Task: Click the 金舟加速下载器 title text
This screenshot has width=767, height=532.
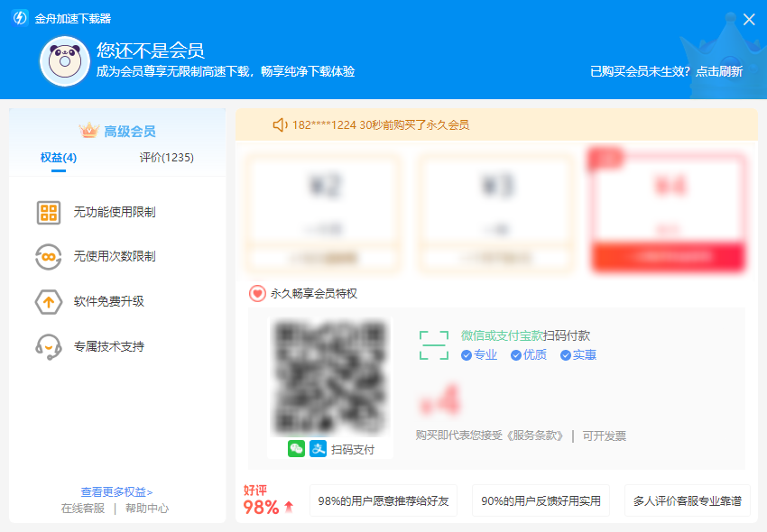Action: [73, 19]
